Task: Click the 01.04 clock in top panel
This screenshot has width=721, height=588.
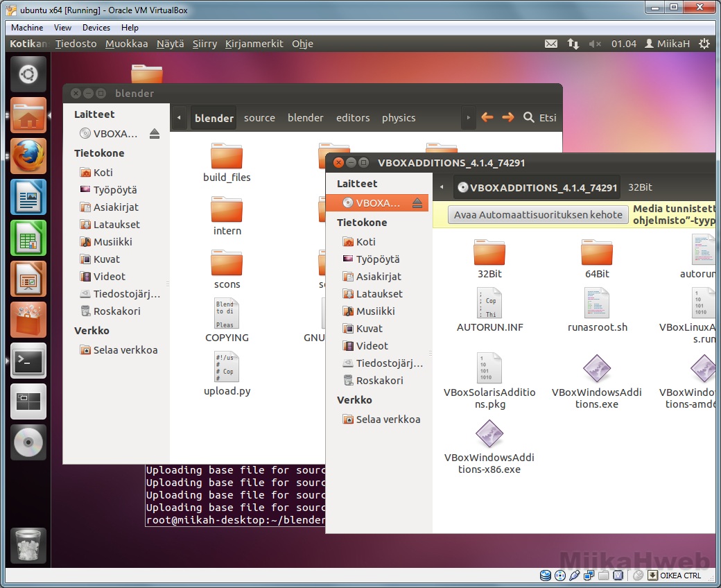Action: [x=623, y=44]
